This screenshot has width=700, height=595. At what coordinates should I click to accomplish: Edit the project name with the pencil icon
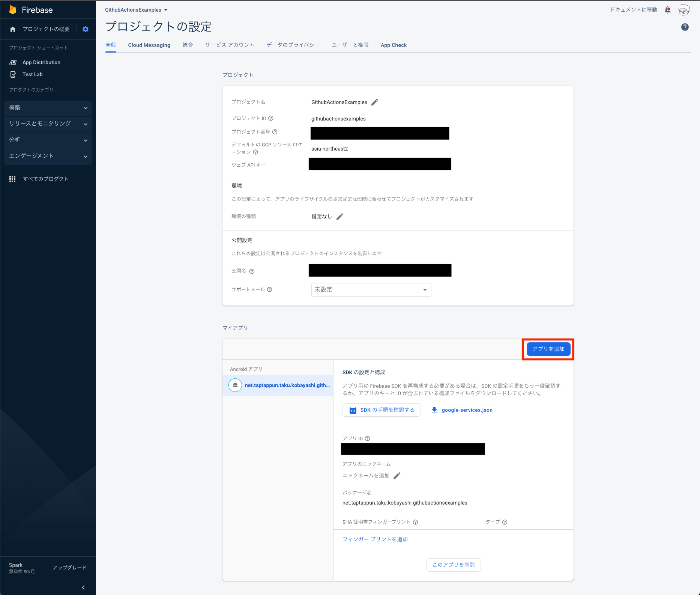tap(374, 102)
